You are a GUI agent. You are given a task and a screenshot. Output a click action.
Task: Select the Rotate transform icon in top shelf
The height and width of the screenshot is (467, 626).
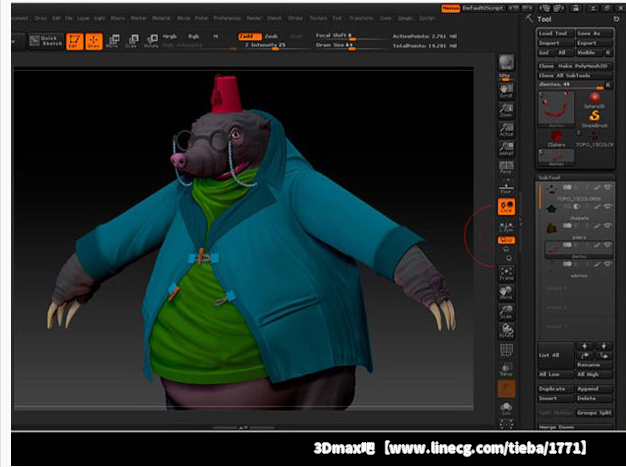(x=151, y=41)
